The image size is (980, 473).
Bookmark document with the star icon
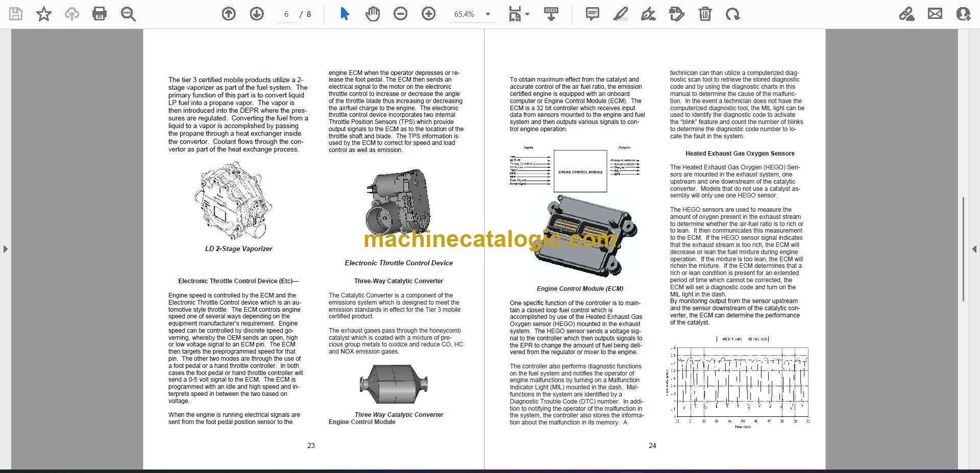point(44,14)
